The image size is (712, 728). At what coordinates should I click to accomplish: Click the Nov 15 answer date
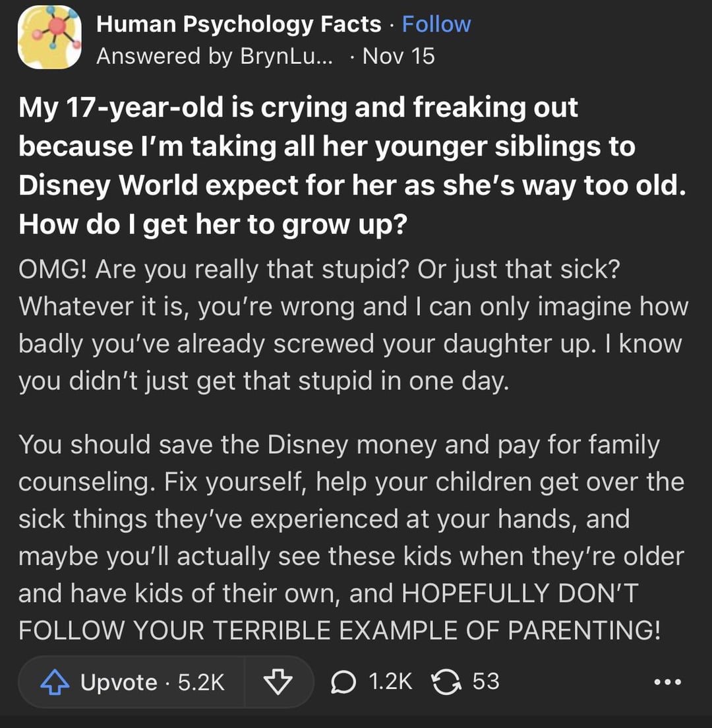[398, 56]
